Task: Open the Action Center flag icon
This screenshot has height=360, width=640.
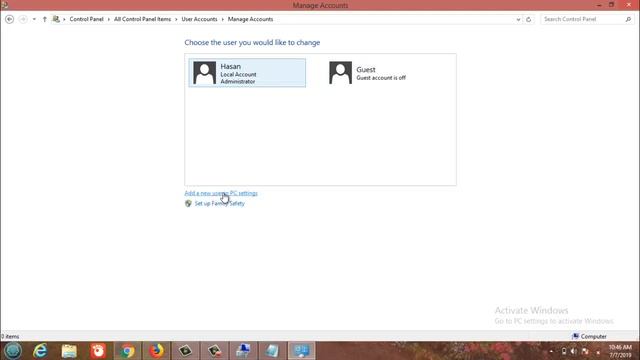Action: [x=585, y=351]
